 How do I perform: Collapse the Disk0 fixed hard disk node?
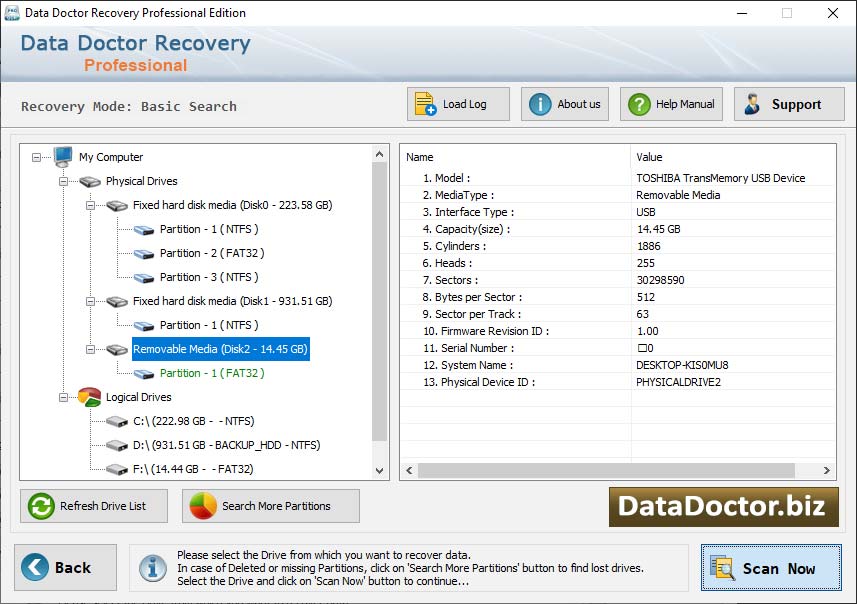point(90,205)
